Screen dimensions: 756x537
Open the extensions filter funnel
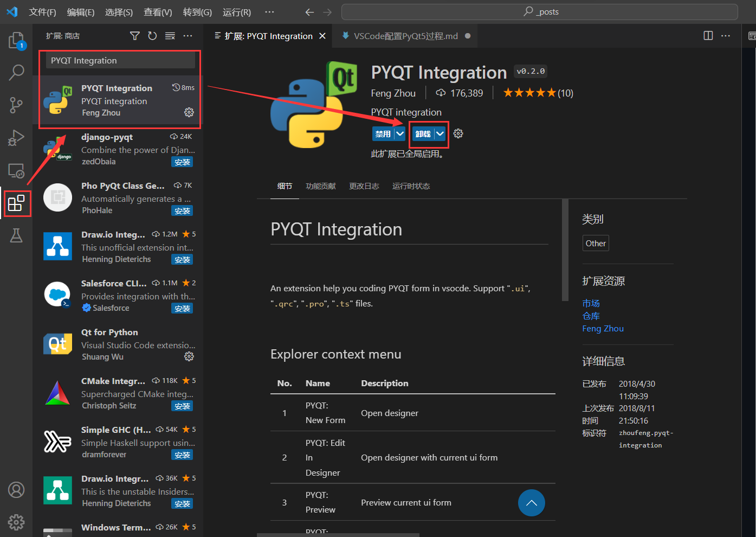(x=134, y=35)
